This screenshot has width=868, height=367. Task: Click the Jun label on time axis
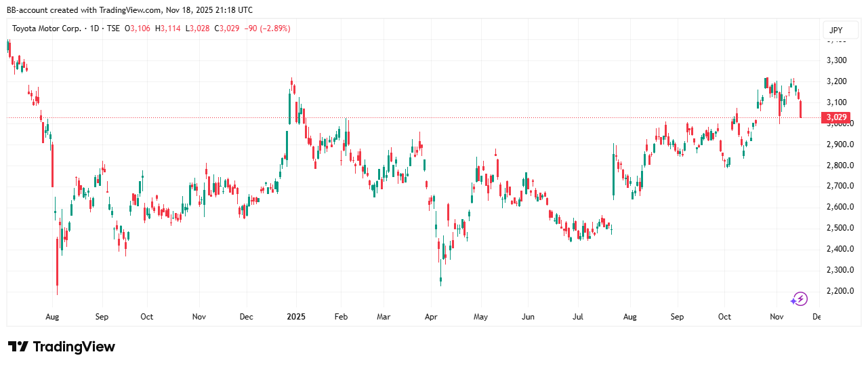(528, 317)
